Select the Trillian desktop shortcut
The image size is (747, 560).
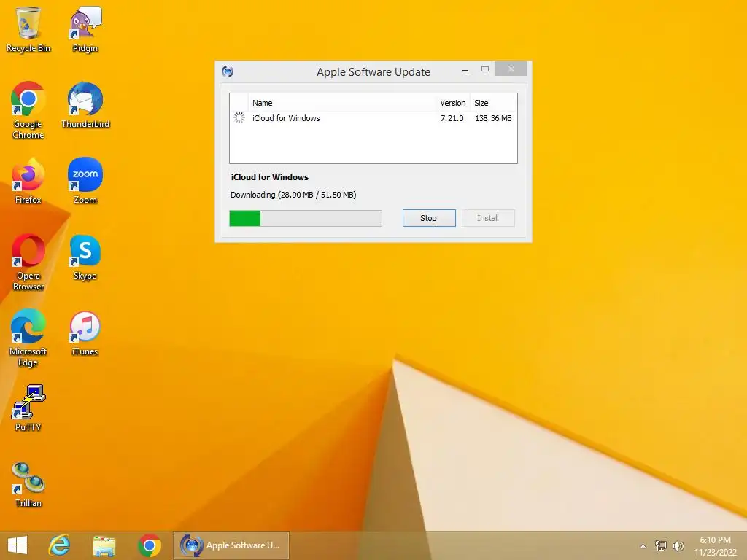coord(28,484)
